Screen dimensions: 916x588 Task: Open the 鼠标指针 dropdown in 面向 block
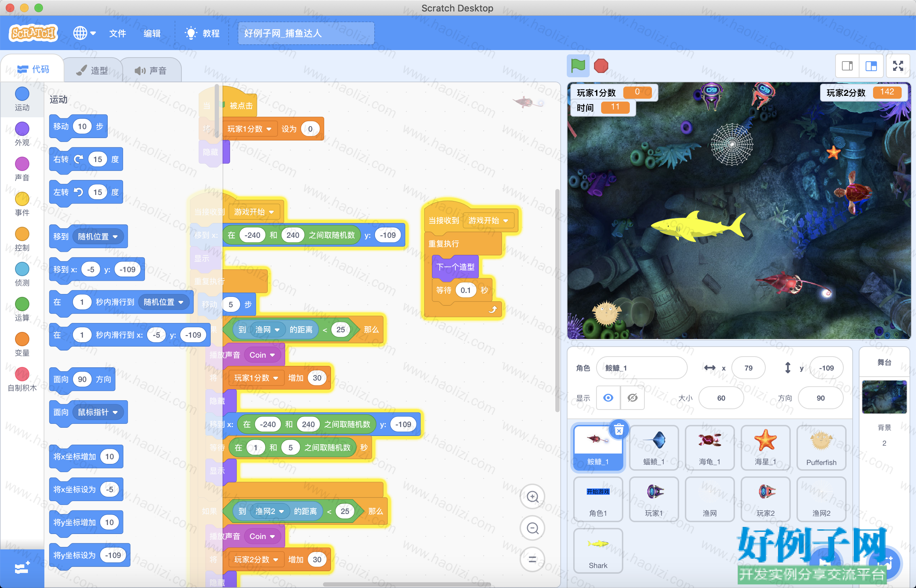[x=98, y=412]
